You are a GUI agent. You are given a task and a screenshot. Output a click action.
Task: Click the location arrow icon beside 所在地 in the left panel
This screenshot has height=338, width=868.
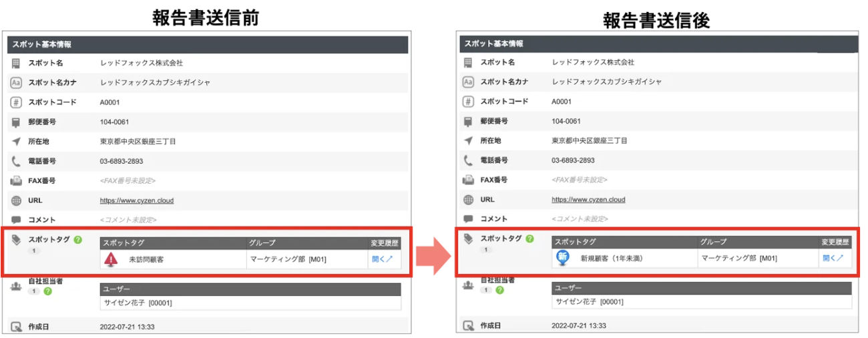17,142
